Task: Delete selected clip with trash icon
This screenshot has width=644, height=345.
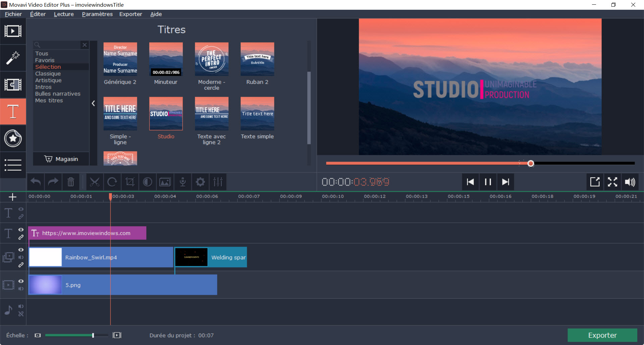Action: click(x=71, y=182)
